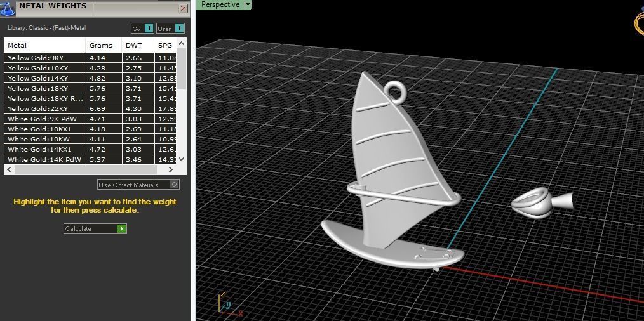Select the Yellow Gold:9KY row
This screenshot has width=644, height=321.
91,58
